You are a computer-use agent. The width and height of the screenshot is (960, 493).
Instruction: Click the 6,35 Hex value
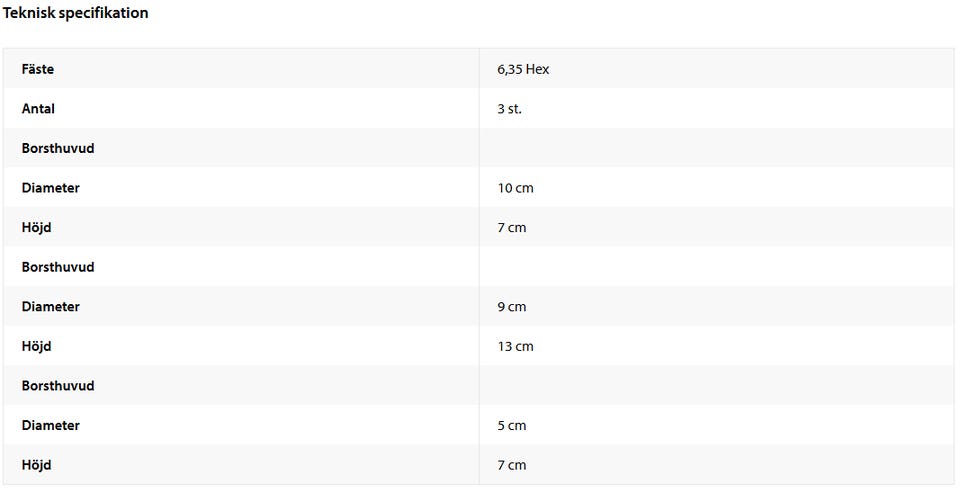tap(523, 69)
